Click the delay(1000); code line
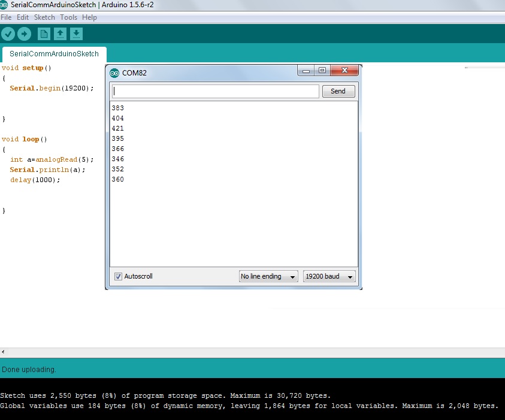 tap(35, 180)
